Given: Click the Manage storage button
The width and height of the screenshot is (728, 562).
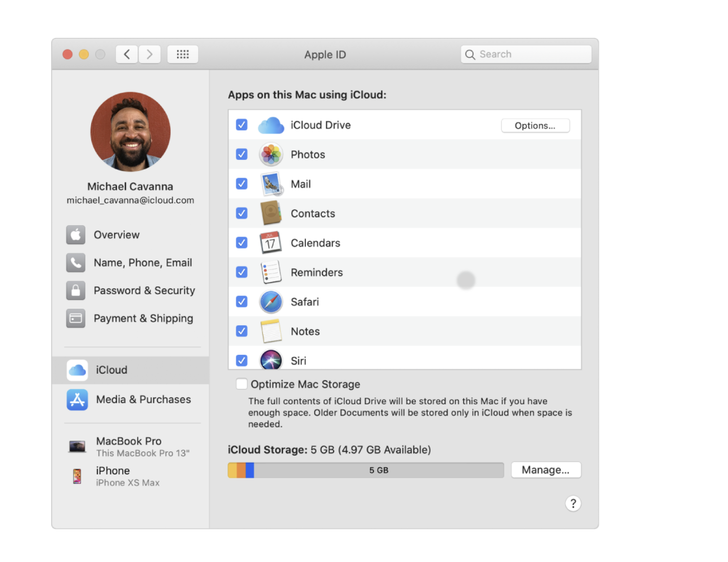Looking at the screenshot, I should click(x=546, y=470).
